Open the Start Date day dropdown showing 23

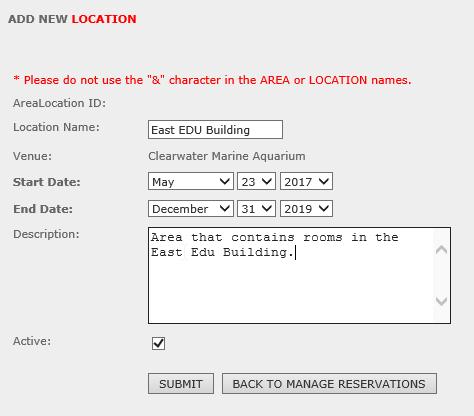point(256,181)
